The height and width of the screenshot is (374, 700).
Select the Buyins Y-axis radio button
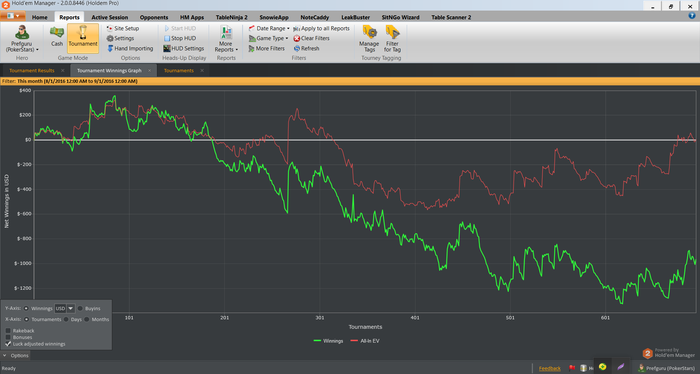pyautogui.click(x=80, y=308)
